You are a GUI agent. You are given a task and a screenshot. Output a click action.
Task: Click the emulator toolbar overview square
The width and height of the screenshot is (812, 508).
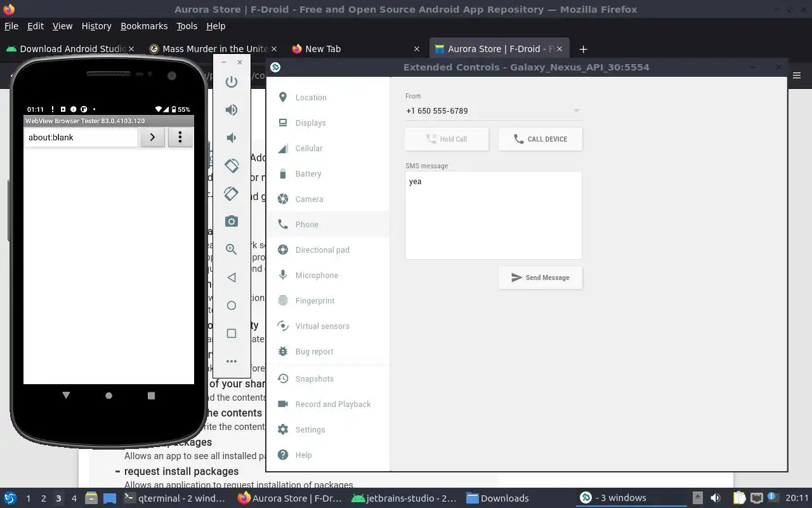(x=232, y=333)
